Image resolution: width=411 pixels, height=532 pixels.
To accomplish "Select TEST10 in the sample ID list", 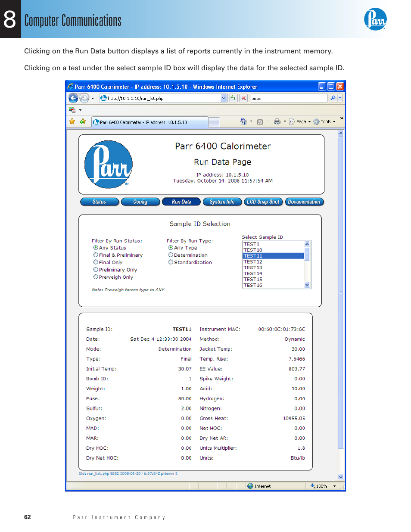I will (x=274, y=250).
